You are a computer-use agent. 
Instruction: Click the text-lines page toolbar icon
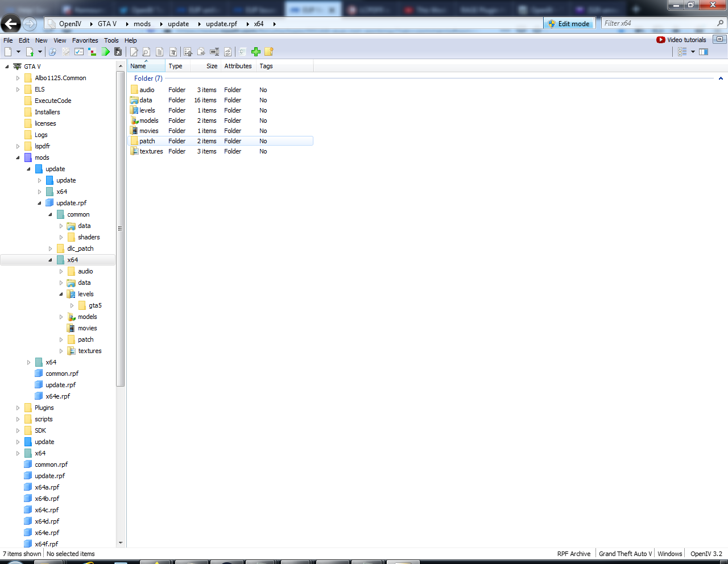[159, 52]
